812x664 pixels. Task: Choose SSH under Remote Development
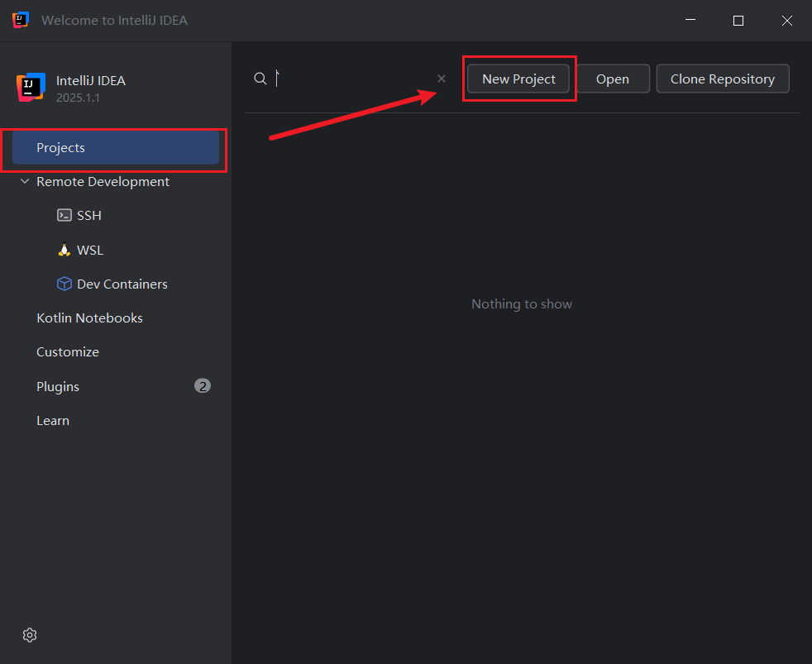tap(89, 216)
